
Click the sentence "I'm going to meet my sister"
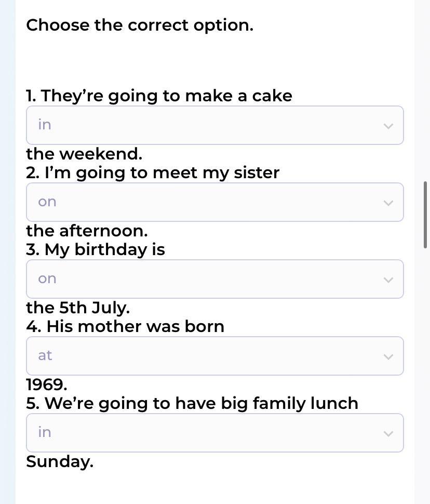click(153, 173)
